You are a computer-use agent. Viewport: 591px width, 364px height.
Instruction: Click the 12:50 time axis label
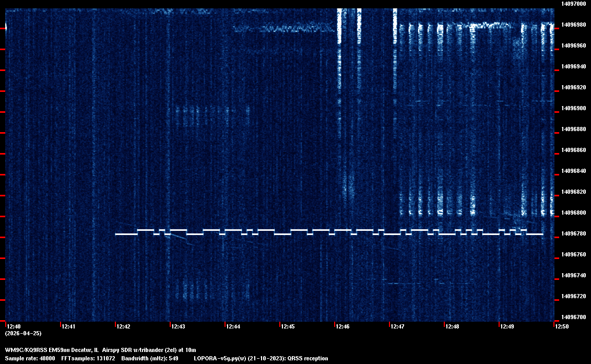pos(562,326)
